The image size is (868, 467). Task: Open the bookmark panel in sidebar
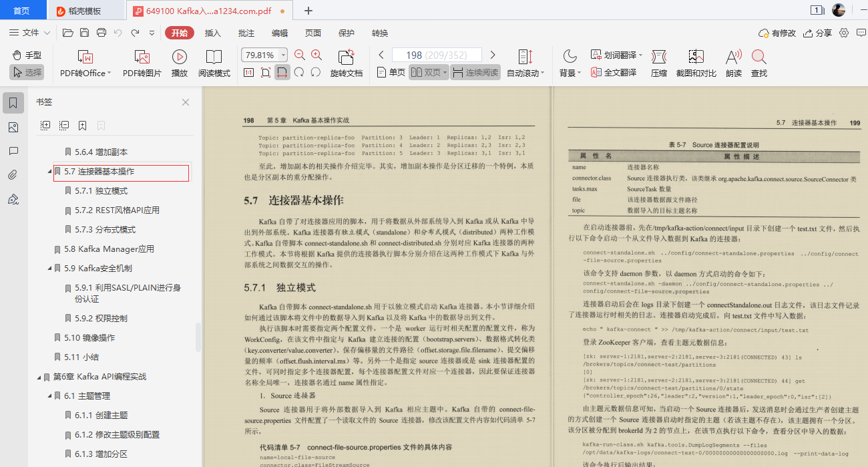point(13,103)
